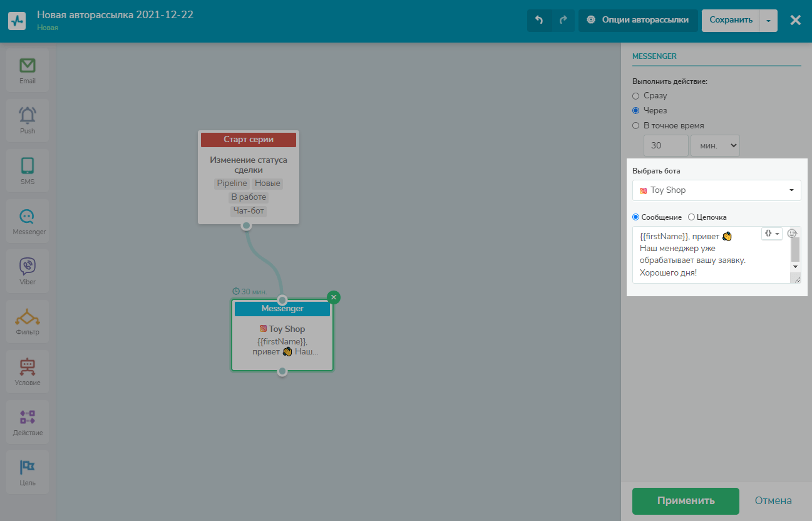
Task: Open Опции авторассылки settings
Action: click(x=638, y=20)
